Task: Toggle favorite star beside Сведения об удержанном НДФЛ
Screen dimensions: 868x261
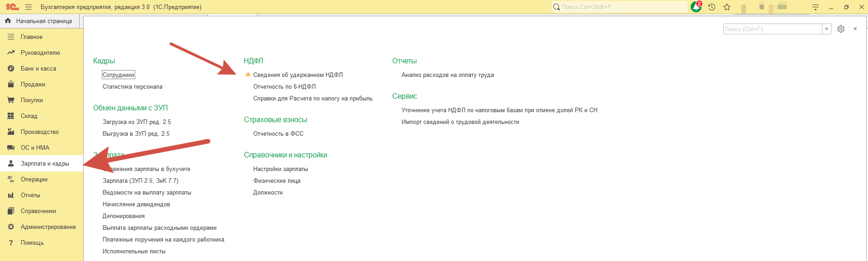Action: tap(248, 75)
